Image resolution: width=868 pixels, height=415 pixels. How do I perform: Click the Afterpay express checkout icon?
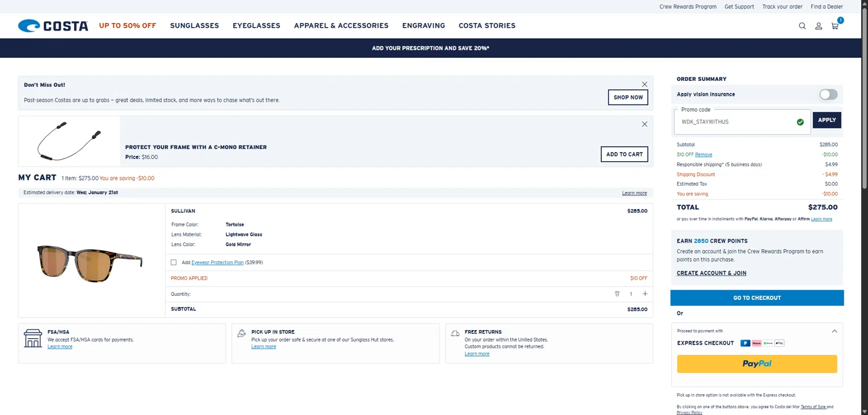point(768,343)
